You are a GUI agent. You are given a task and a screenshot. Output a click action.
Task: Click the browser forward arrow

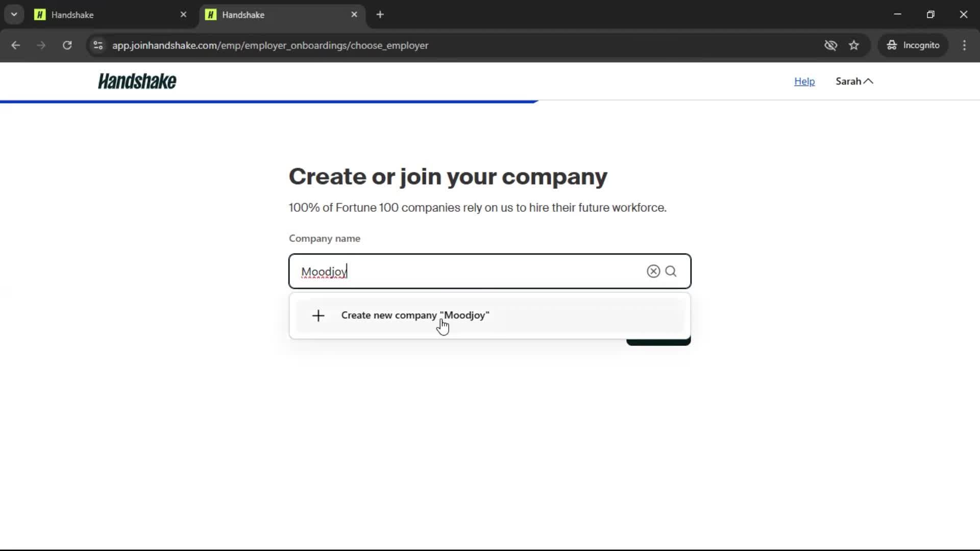(41, 45)
